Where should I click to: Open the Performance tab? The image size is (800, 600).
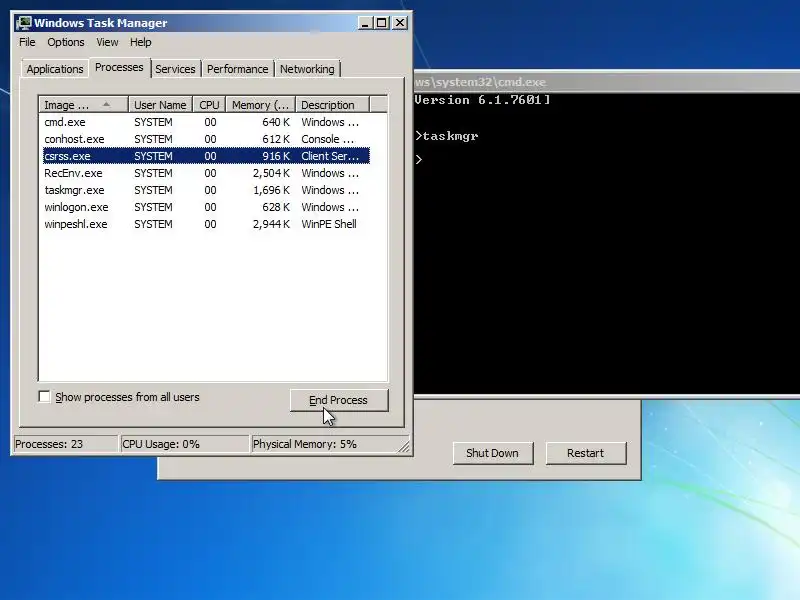point(237,69)
